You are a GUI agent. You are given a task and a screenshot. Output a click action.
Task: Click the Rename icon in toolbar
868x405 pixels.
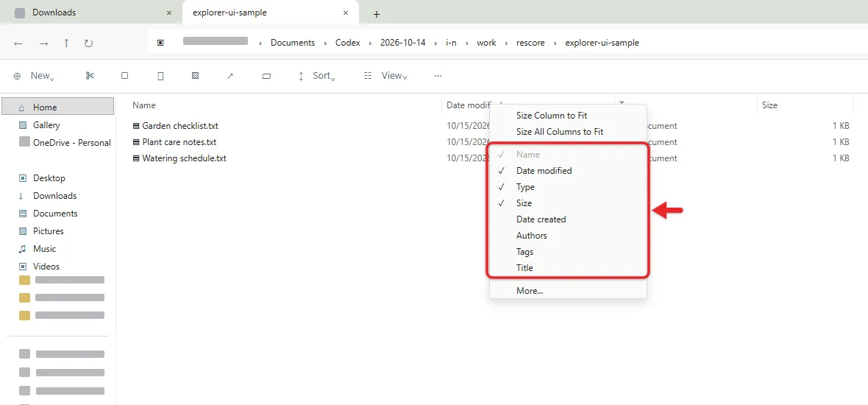tap(195, 76)
